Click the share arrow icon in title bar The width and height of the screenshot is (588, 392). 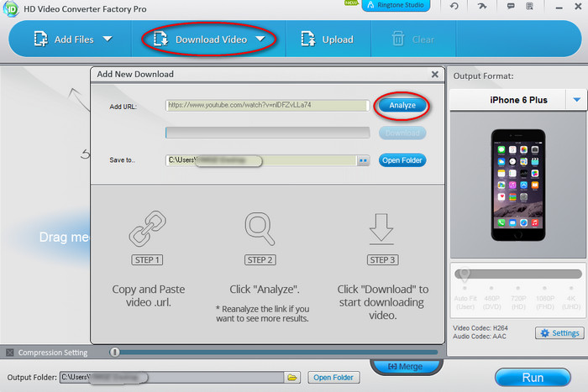(482, 6)
